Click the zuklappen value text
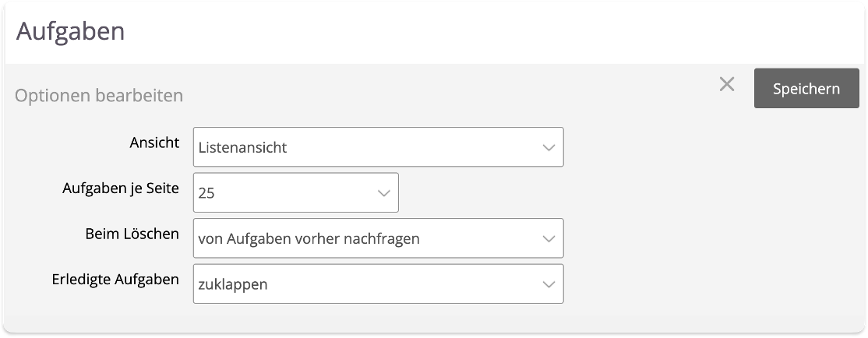Image resolution: width=868 pixels, height=338 pixels. pyautogui.click(x=233, y=284)
